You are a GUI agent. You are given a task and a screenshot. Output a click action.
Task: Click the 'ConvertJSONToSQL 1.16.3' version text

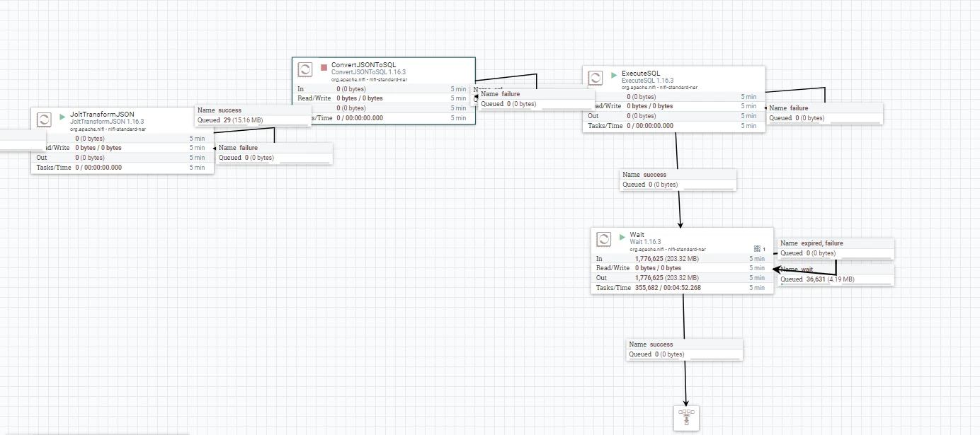[368, 72]
